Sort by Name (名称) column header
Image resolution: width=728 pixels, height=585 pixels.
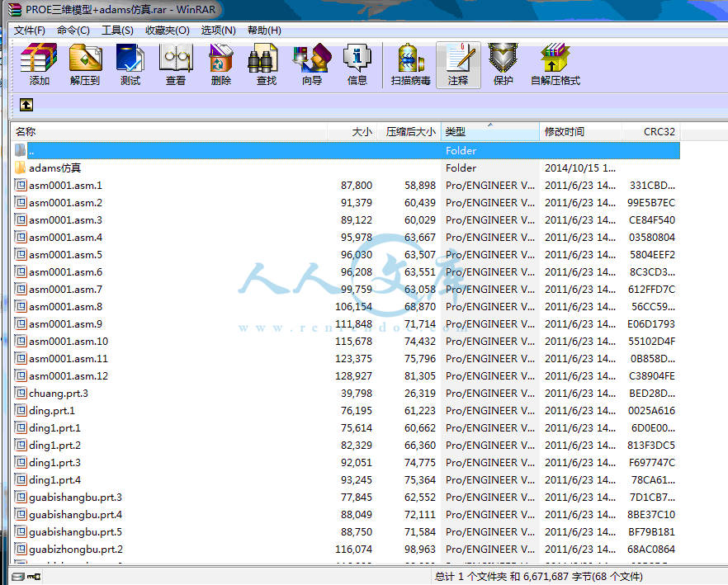pos(169,132)
